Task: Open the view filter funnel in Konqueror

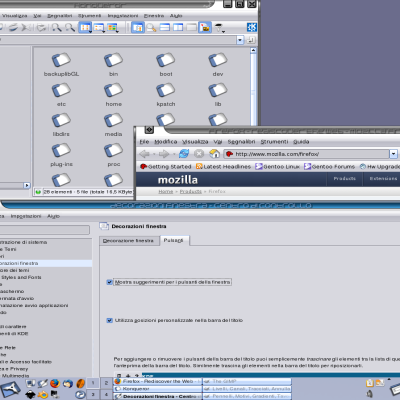Action: tap(219, 27)
